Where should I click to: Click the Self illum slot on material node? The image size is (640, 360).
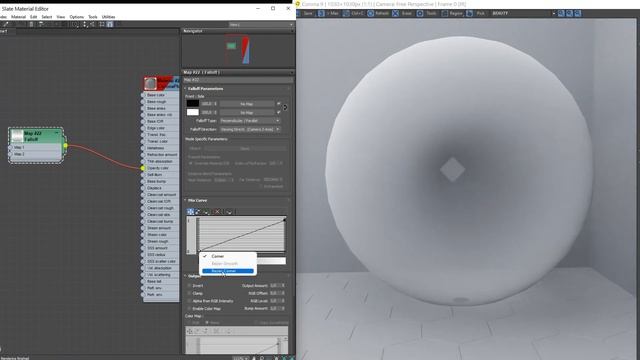point(161,175)
